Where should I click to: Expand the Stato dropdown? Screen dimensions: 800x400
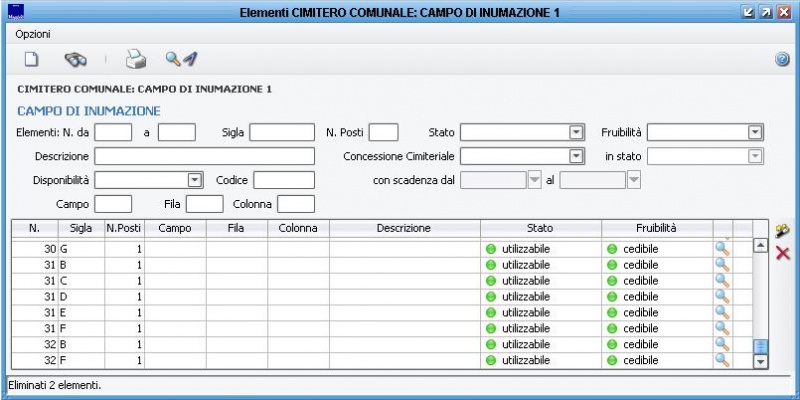click(x=576, y=133)
